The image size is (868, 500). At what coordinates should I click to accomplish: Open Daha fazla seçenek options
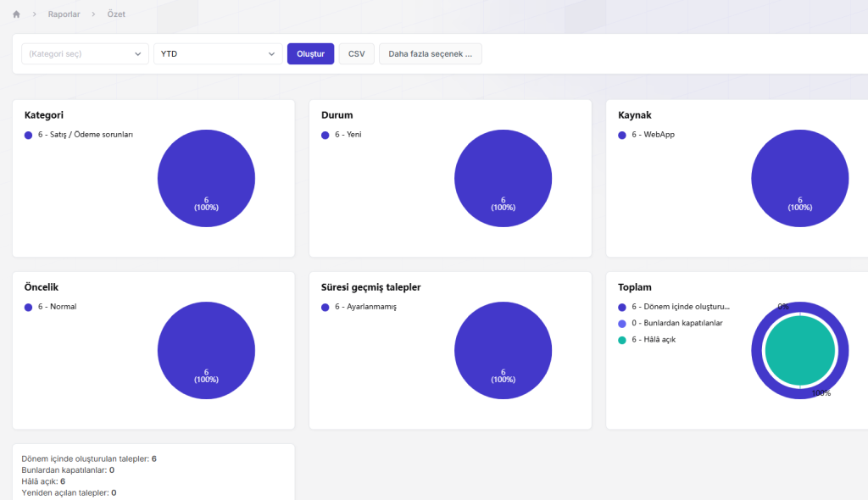430,53
